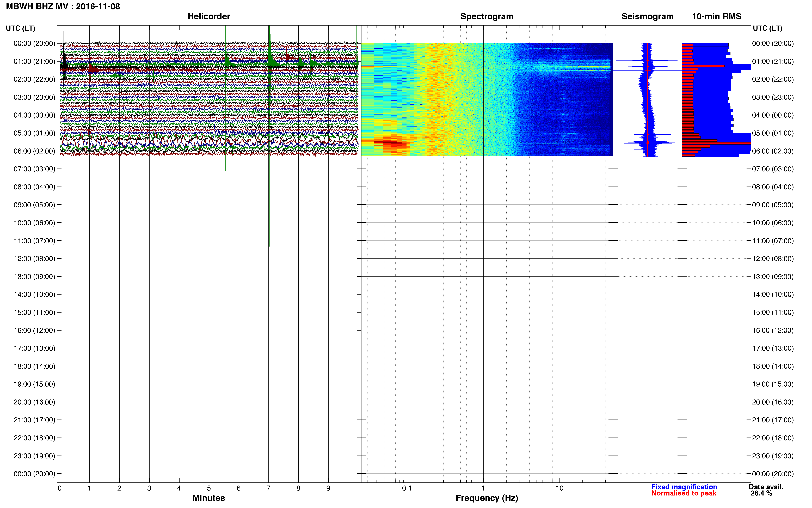
Task: Select the Seismogram panel heading
Action: tap(647, 16)
